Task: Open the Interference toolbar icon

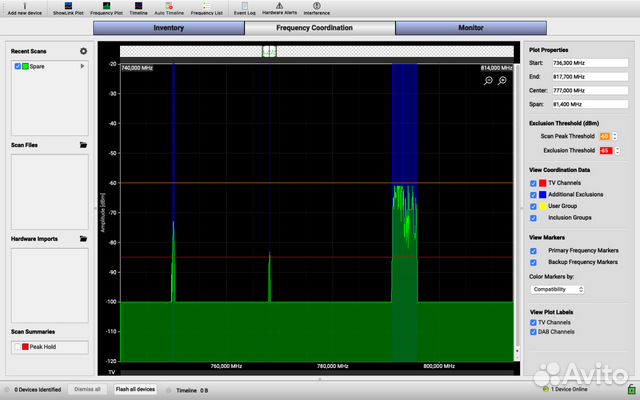Action: 316,8
